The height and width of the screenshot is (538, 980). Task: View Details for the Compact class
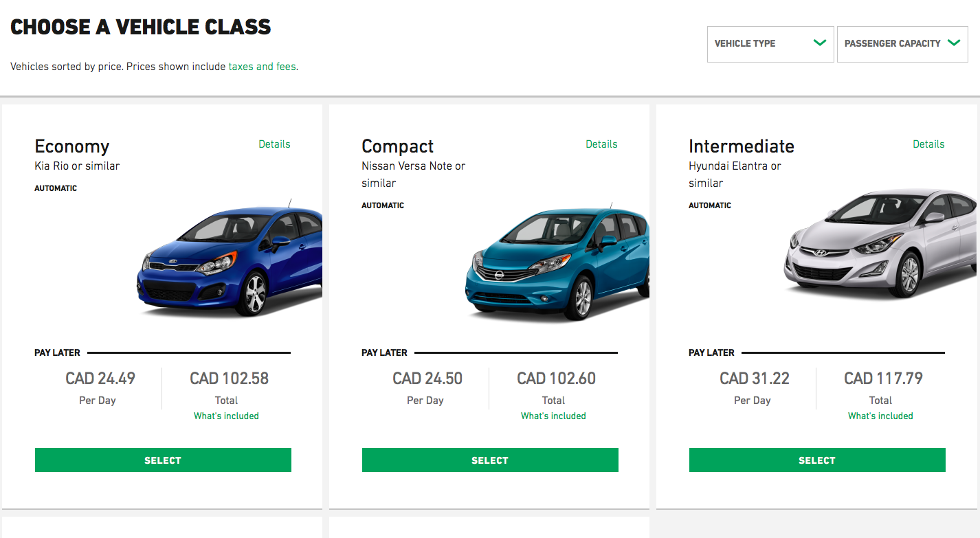pyautogui.click(x=601, y=144)
